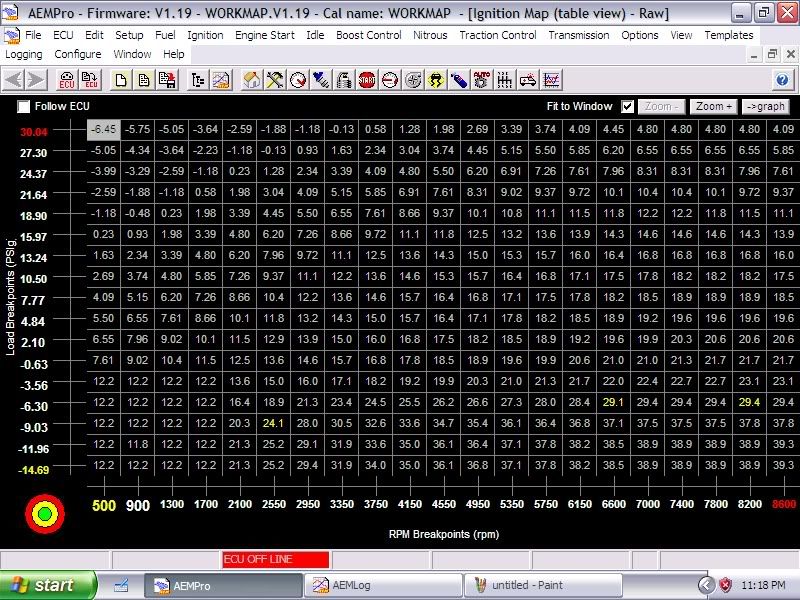Open the graph map view icon
The height and width of the screenshot is (600, 800).
tap(221, 80)
